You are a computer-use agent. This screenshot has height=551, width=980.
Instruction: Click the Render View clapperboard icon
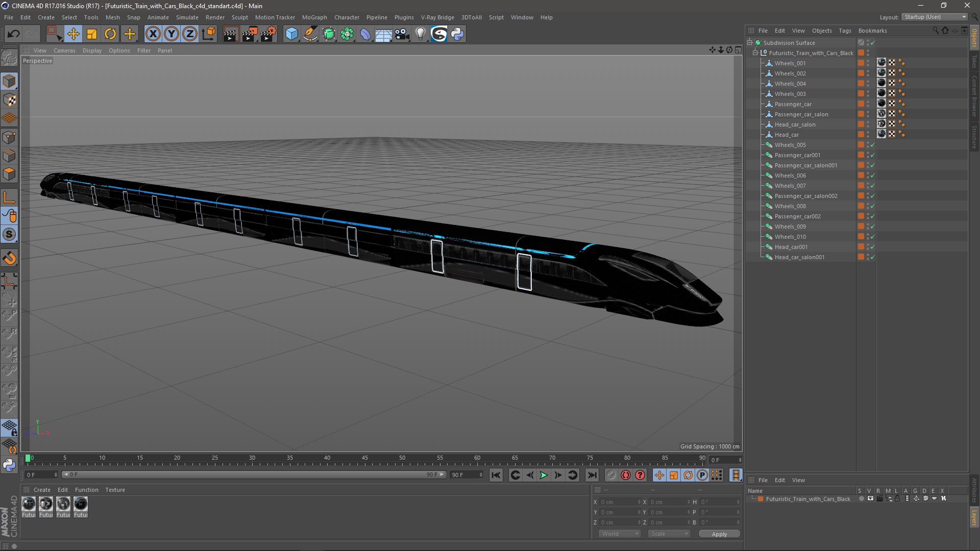point(231,34)
